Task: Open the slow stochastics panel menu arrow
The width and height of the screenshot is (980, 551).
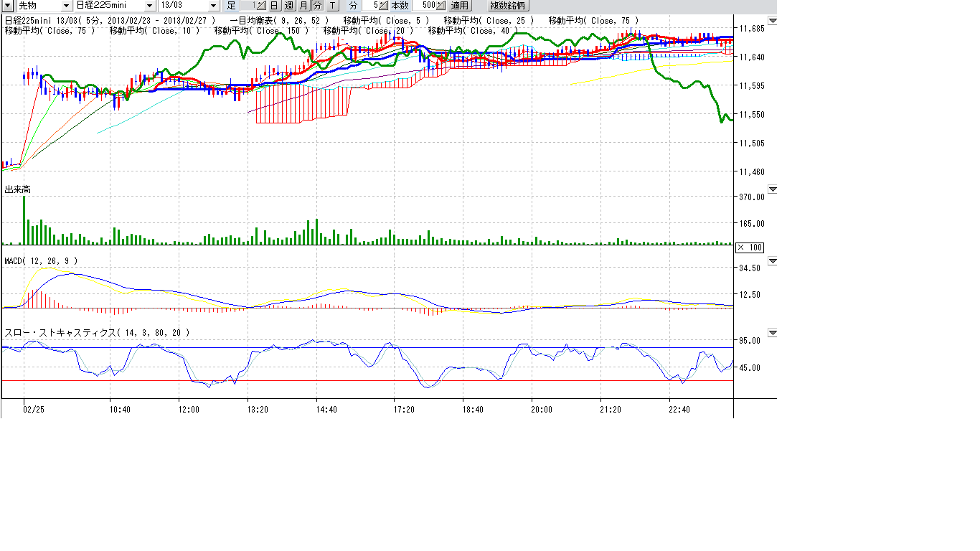Action: (x=773, y=333)
